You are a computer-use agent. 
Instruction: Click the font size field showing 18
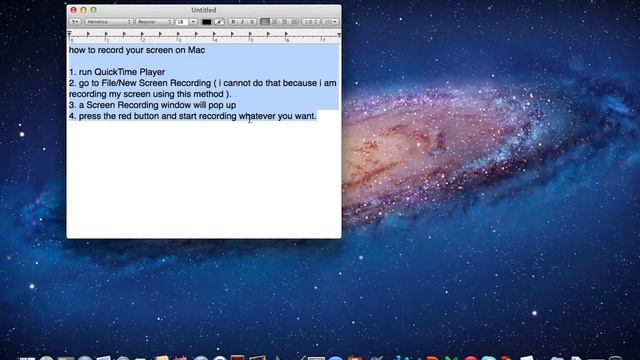point(182,22)
